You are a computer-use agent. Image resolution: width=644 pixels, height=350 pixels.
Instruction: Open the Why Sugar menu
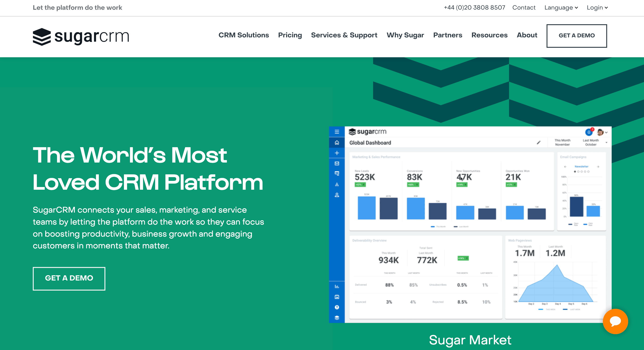pyautogui.click(x=405, y=35)
